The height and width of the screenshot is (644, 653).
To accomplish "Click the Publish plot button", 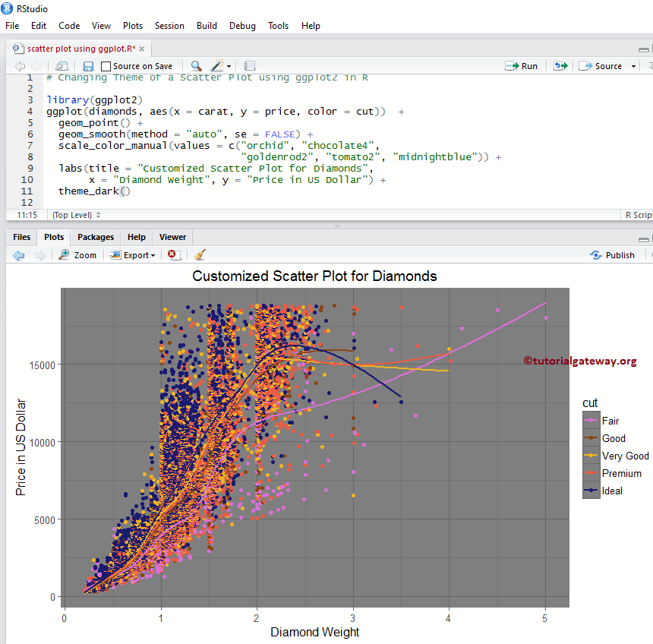I will (612, 254).
